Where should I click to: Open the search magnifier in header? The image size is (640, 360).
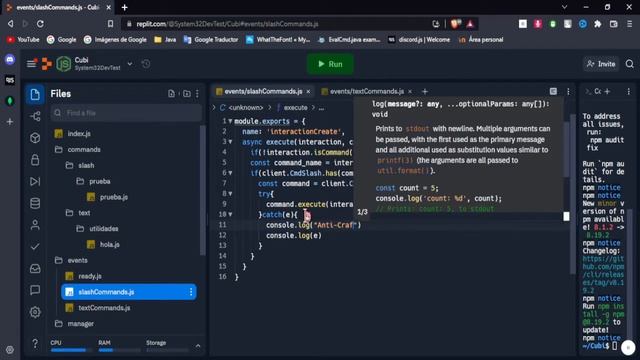(629, 64)
